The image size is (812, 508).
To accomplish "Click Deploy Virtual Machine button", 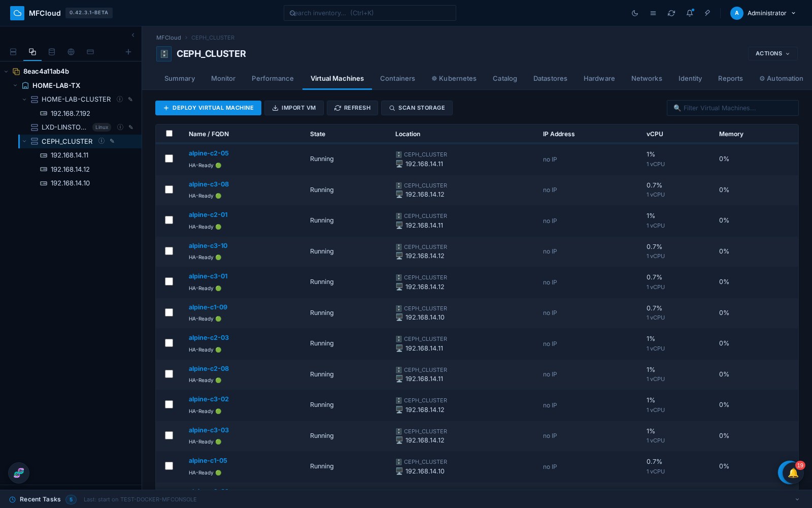I will point(208,108).
